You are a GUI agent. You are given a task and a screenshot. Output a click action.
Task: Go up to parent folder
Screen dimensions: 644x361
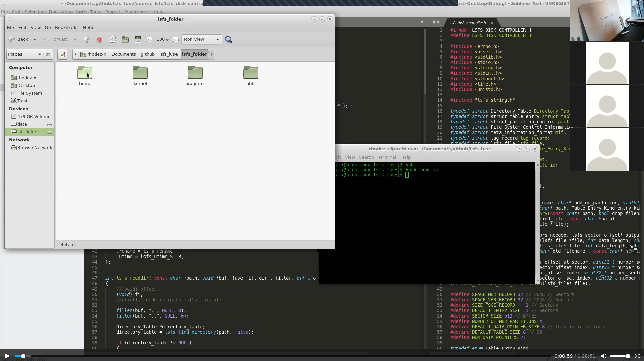(x=87, y=39)
